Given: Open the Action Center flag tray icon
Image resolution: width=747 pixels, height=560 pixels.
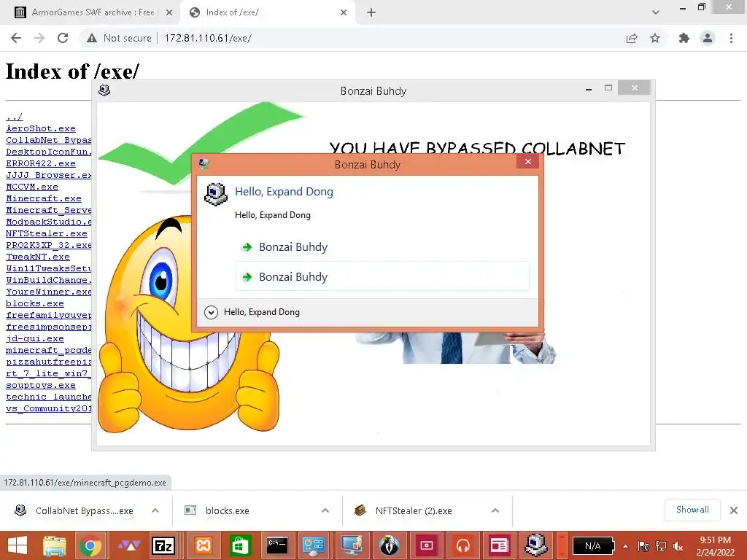Looking at the screenshot, I should pyautogui.click(x=643, y=546).
